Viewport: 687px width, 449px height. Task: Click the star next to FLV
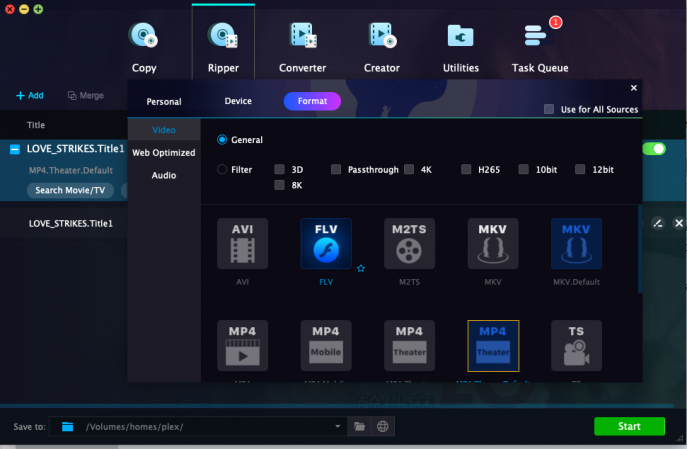(361, 268)
